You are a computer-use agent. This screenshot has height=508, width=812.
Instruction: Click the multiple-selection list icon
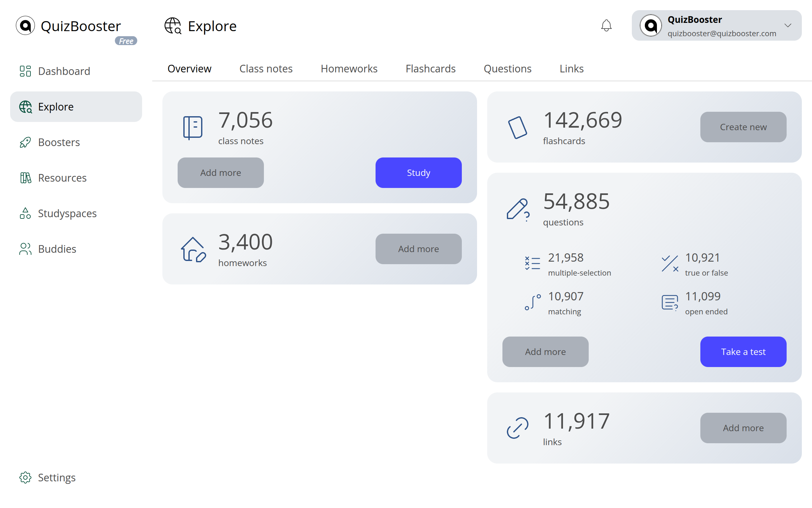pos(533,263)
